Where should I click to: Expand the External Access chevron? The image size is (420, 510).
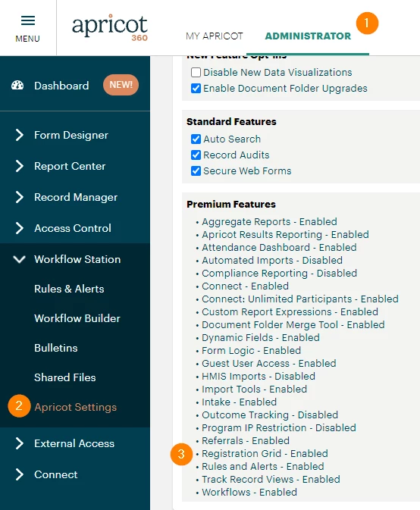[20, 443]
